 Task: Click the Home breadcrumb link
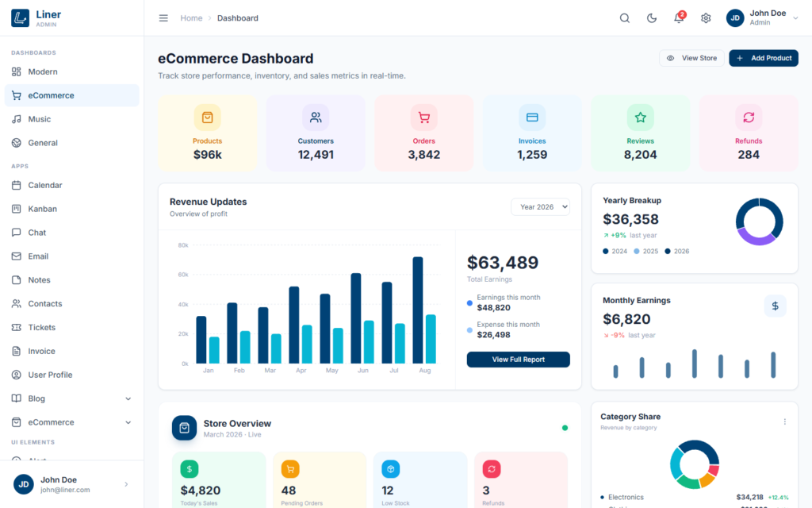pos(191,18)
